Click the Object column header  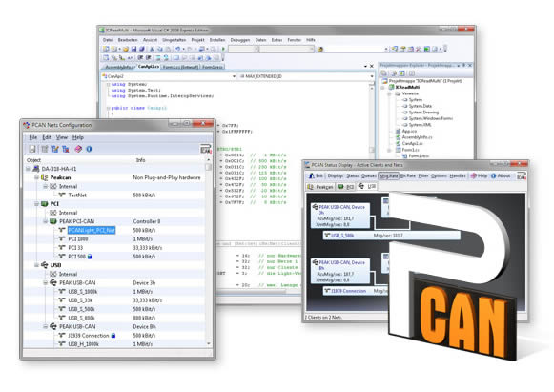tap(34, 160)
